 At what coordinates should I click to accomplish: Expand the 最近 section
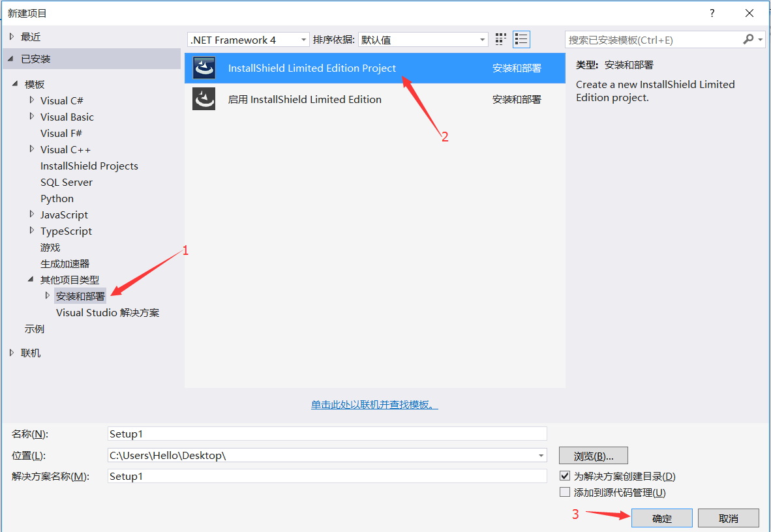pos(12,37)
